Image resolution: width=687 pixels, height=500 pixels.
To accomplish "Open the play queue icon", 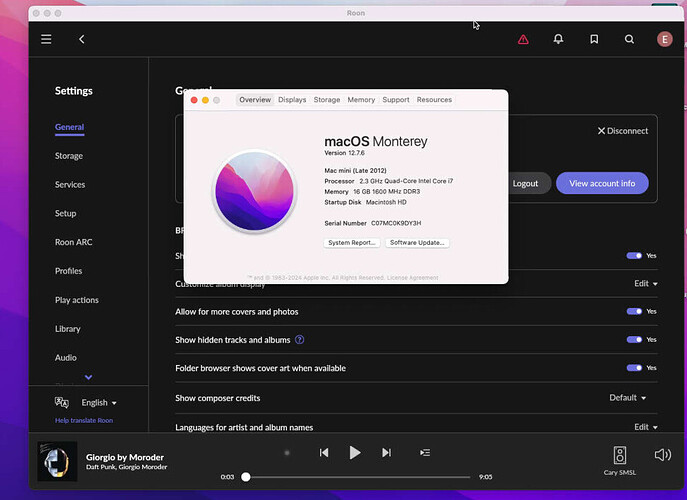I will tap(425, 453).
